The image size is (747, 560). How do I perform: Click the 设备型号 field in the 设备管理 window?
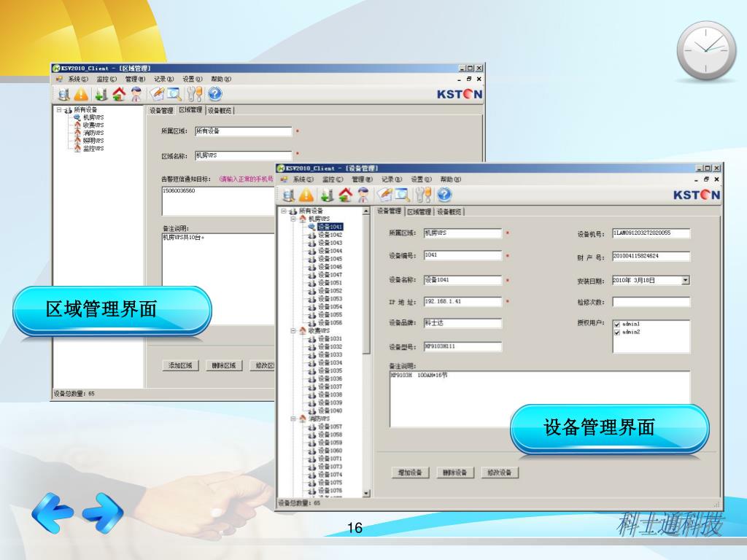click(x=462, y=346)
